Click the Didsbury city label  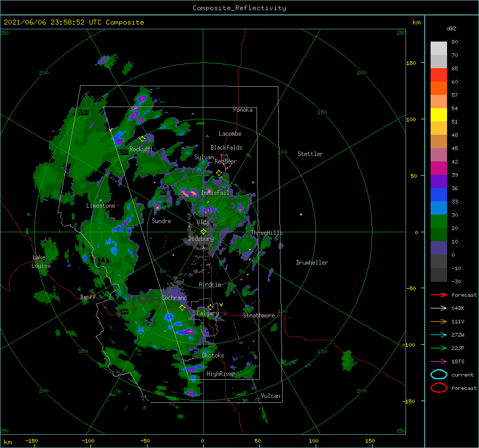[201, 239]
